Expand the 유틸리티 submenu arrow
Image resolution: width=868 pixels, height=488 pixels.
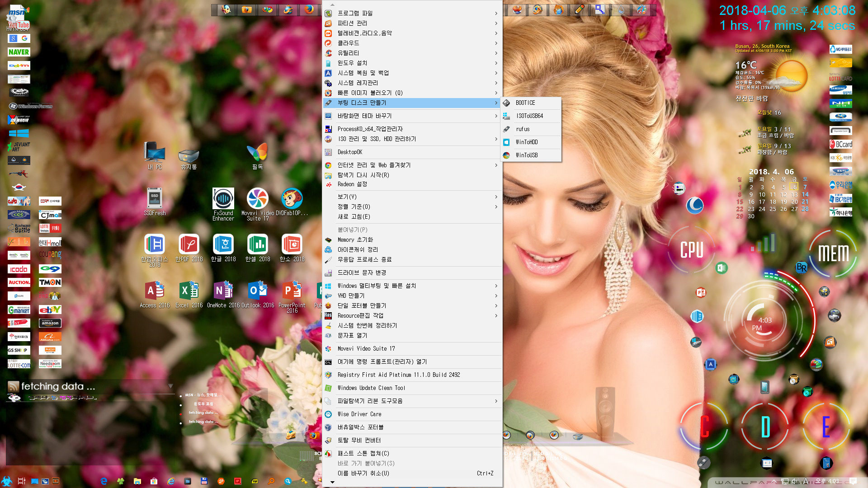coord(496,53)
